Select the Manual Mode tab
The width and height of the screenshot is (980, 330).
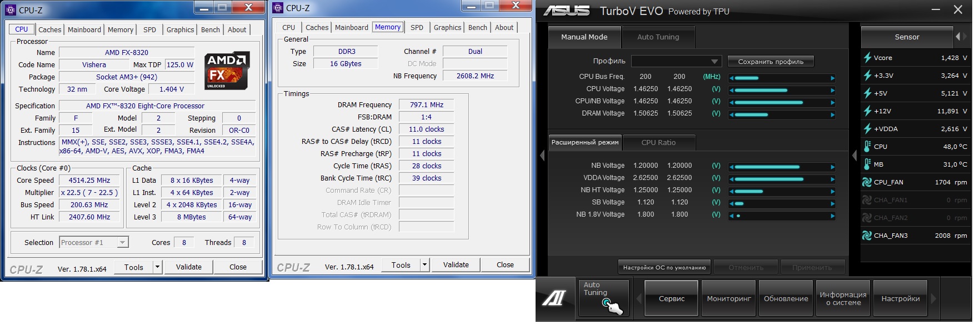(584, 37)
